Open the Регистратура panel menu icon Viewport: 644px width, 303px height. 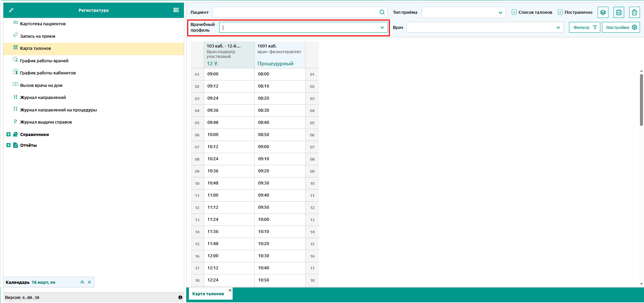pos(176,10)
